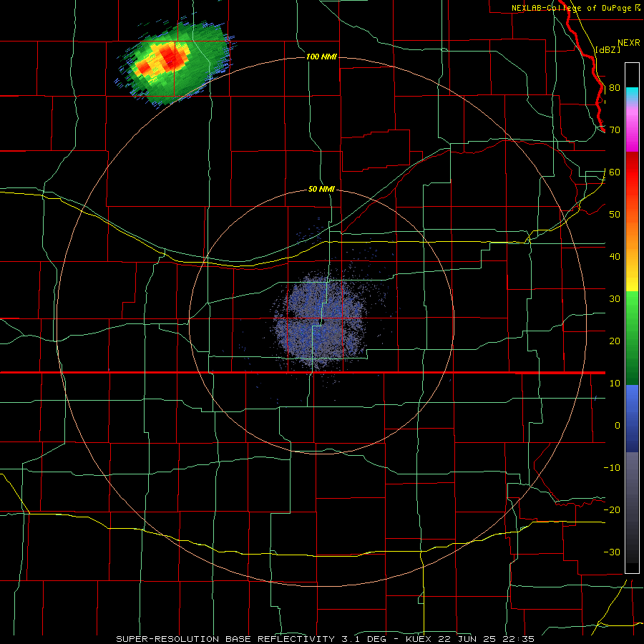
Task: Click the 80 value on dBZ scale
Action: coord(615,88)
